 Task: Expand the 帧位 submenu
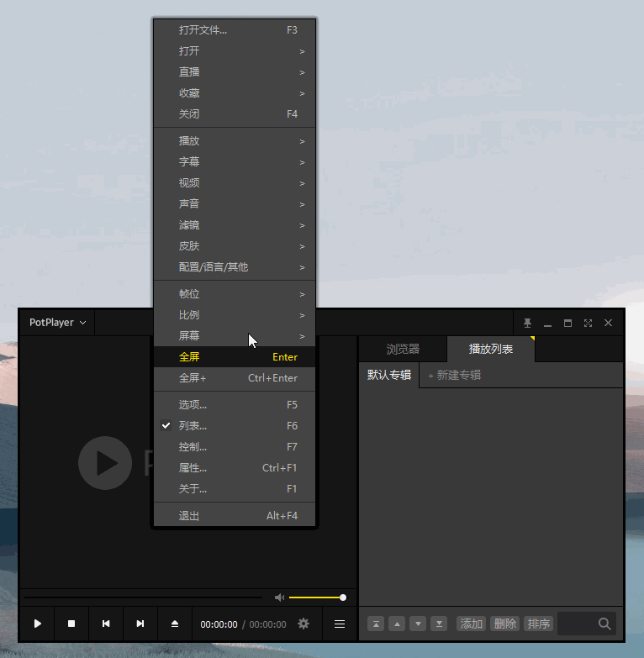(235, 294)
